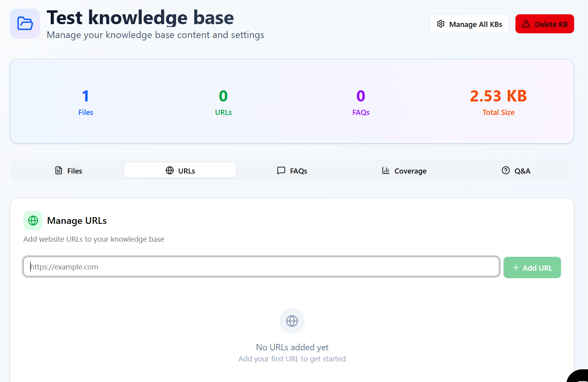Switch to the Files tab
Image resolution: width=588 pixels, height=382 pixels.
coord(68,170)
